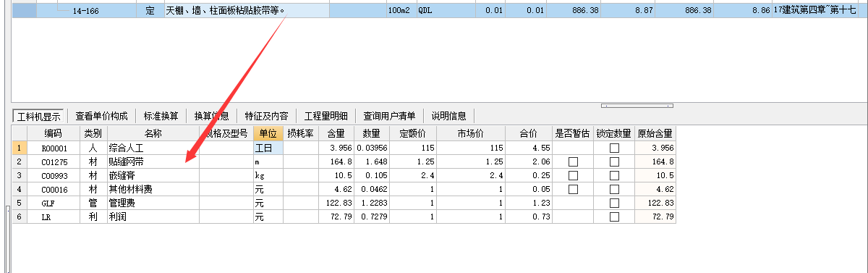Toggle 锁定数量 for 贴缝网带 row
This screenshot has width=868, height=273.
click(614, 161)
